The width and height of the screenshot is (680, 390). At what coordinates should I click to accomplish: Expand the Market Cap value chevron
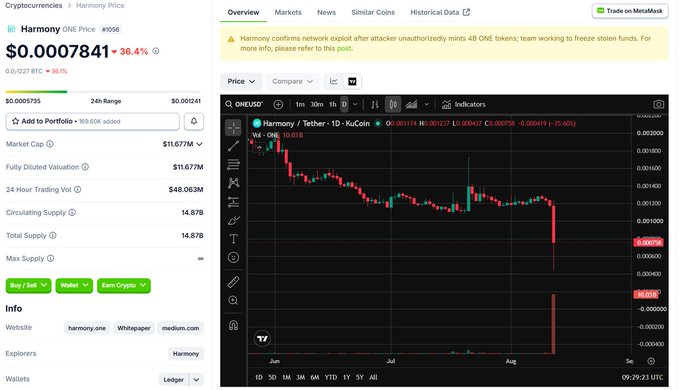click(199, 144)
